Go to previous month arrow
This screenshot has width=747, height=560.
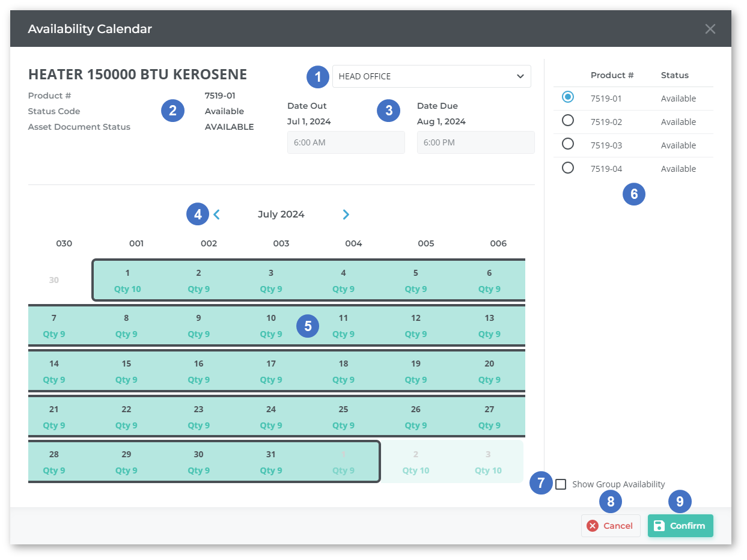[x=217, y=215]
